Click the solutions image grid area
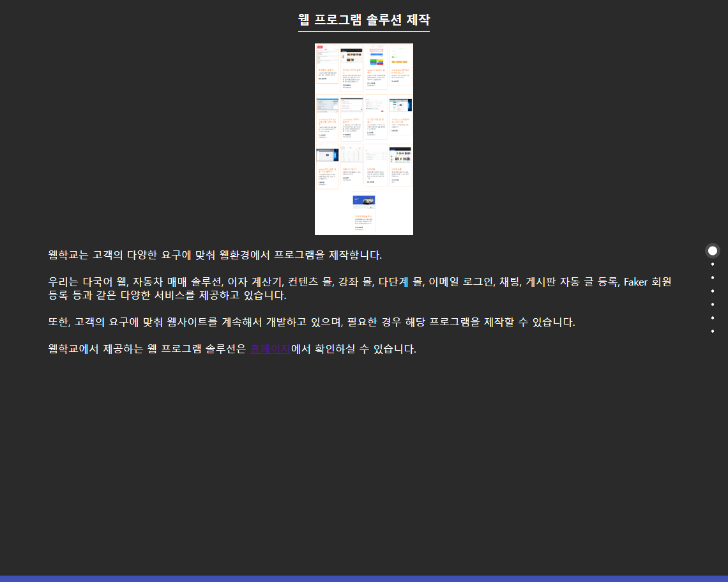728x582 pixels. click(363, 139)
